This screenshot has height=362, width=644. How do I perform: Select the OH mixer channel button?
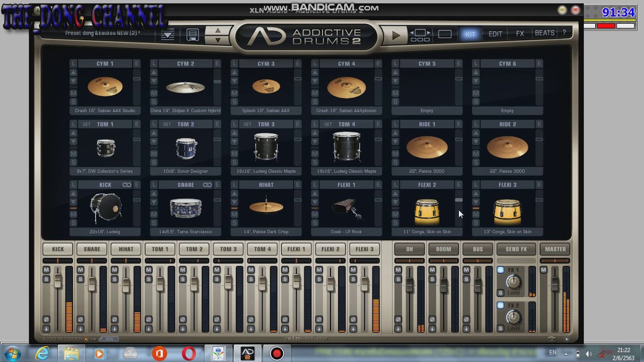tap(410, 249)
